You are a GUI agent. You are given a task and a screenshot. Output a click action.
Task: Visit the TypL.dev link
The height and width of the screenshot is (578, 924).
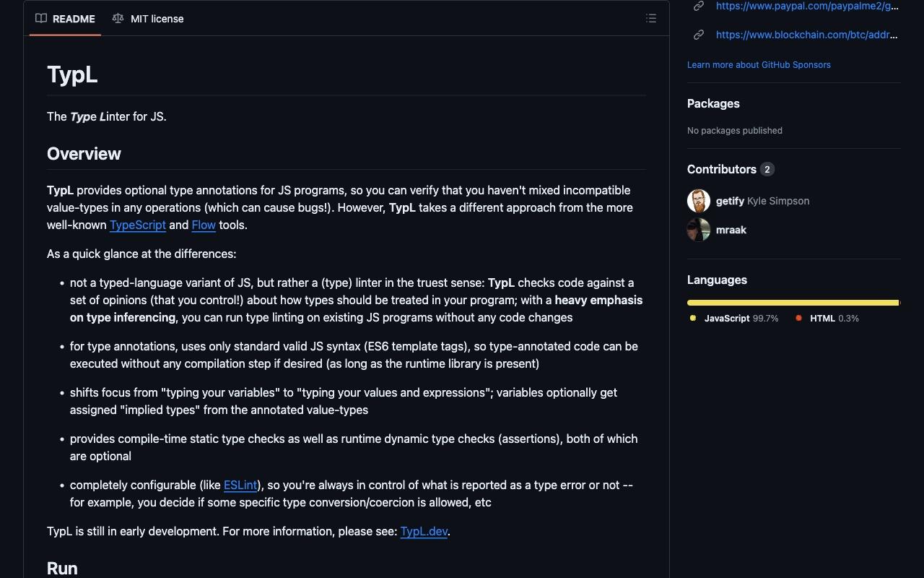click(424, 531)
